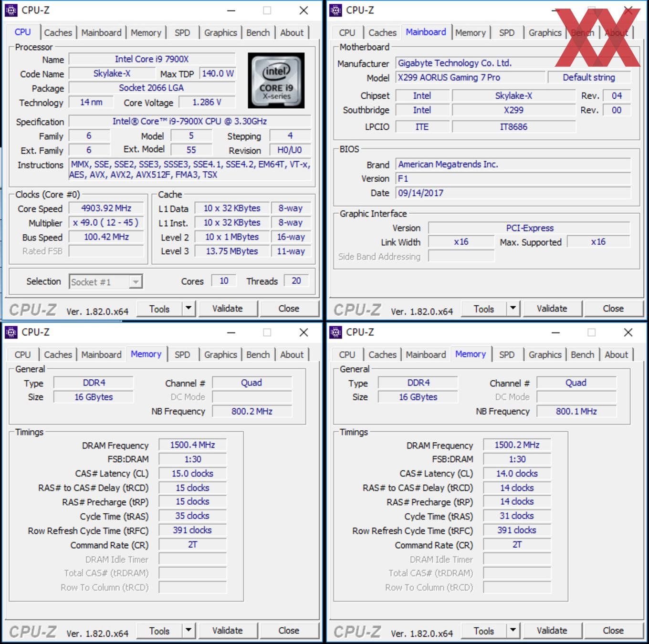Open Bench tab in bottom-left Memory window
Image resolution: width=649 pixels, height=644 pixels.
[258, 354]
